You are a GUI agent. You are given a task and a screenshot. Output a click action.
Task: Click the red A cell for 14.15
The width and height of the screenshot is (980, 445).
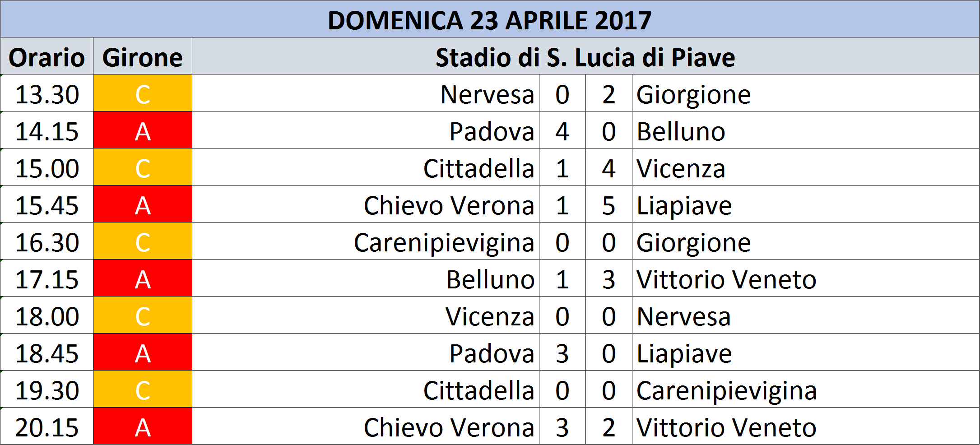point(143,130)
